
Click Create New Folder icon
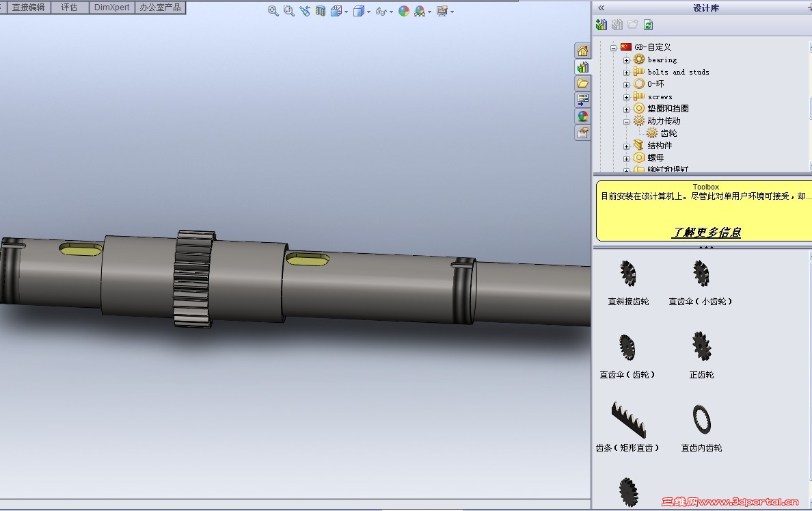[632, 25]
